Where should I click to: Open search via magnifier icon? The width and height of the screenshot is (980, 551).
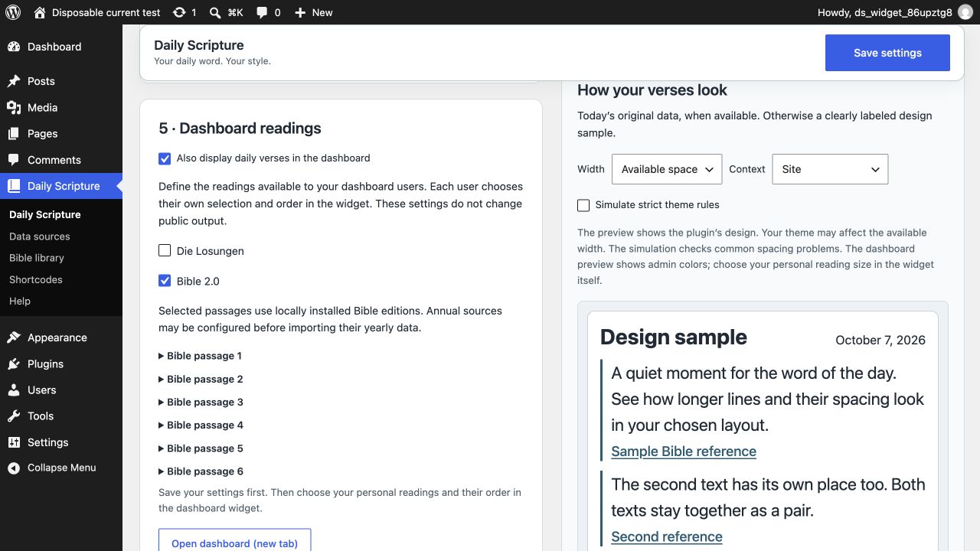coord(215,12)
